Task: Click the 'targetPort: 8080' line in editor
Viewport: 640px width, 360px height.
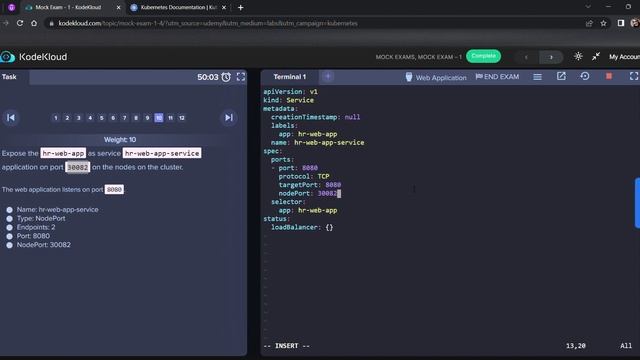Action: tap(310, 185)
